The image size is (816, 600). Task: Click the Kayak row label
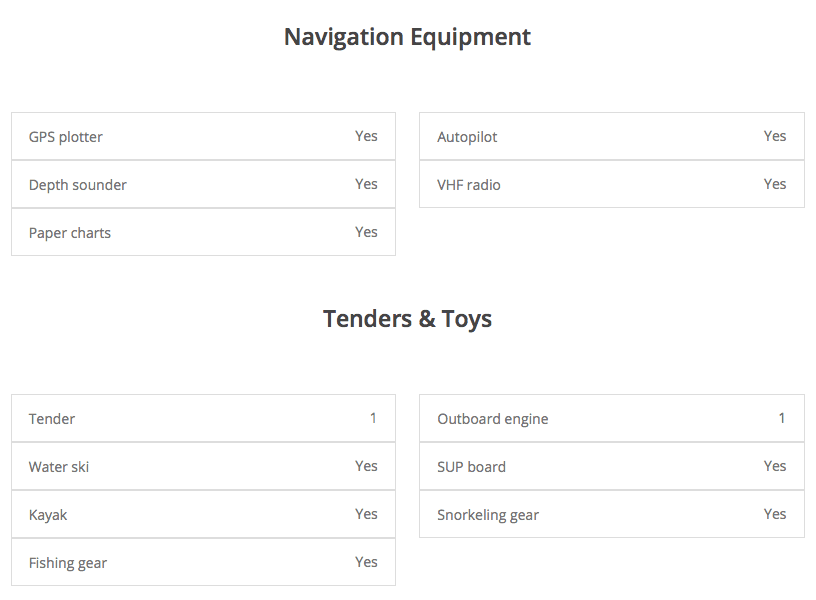(48, 515)
